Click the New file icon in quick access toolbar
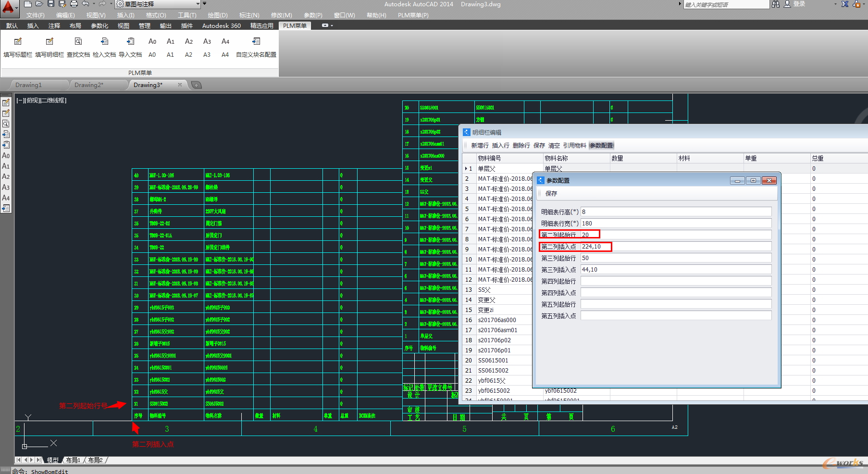The height and width of the screenshot is (474, 868). coord(28,4)
